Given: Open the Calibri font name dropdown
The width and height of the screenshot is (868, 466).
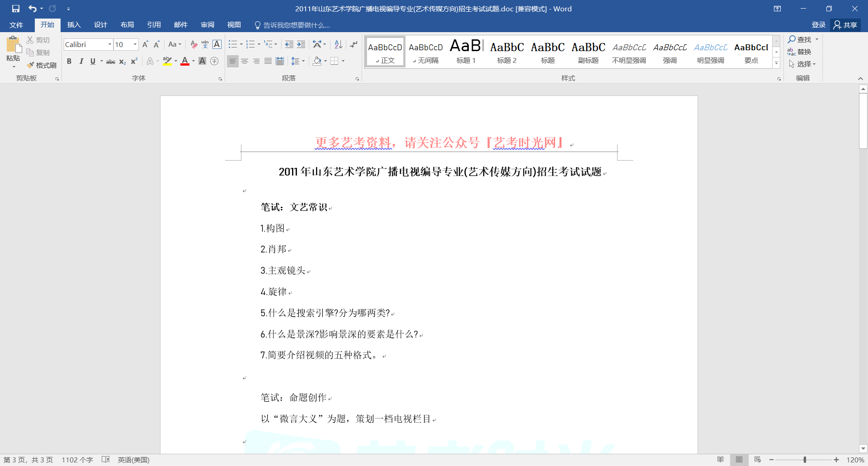Looking at the screenshot, I should (x=109, y=44).
